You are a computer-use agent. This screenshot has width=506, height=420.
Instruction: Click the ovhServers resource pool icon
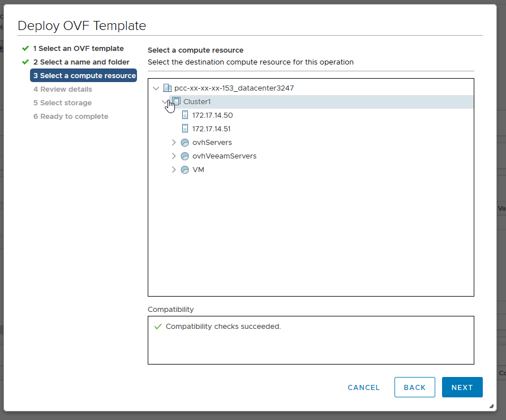(185, 143)
